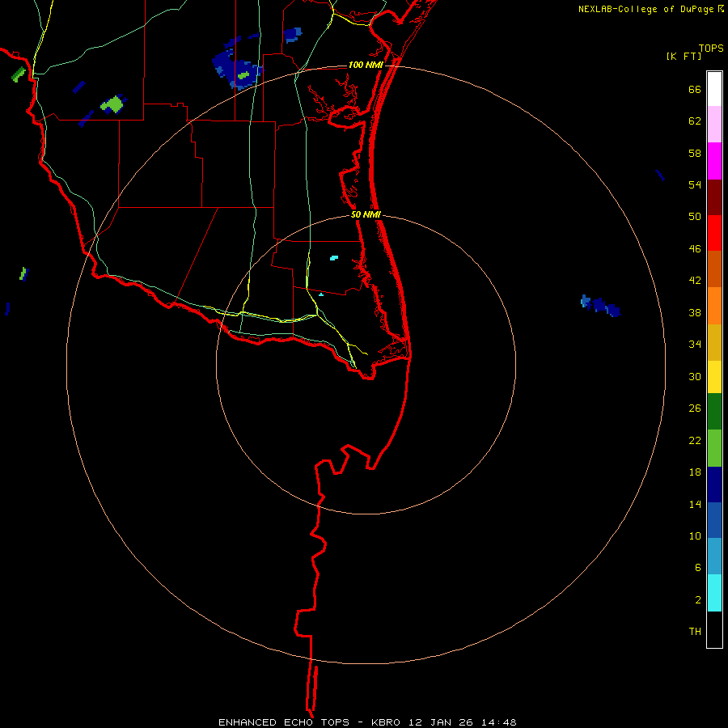Click the magenta swatch between 58 and 54

click(714, 161)
